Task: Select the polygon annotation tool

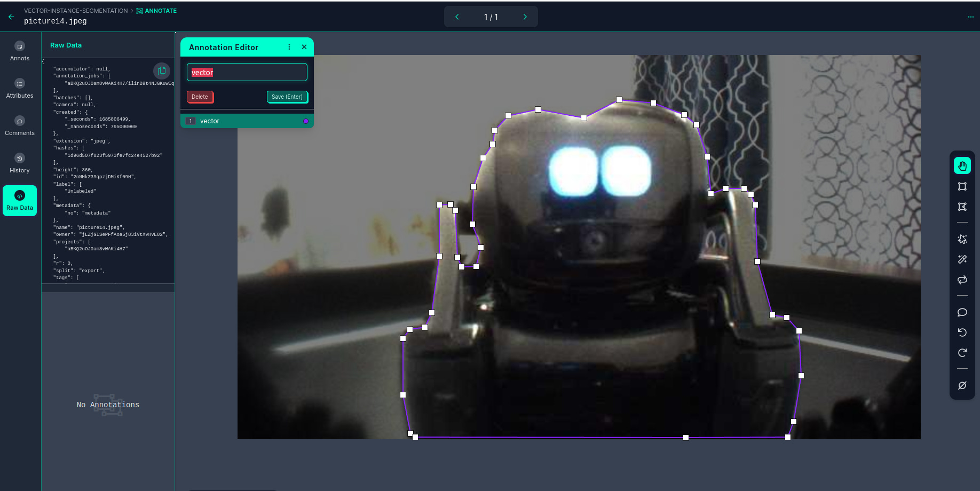Action: click(962, 186)
